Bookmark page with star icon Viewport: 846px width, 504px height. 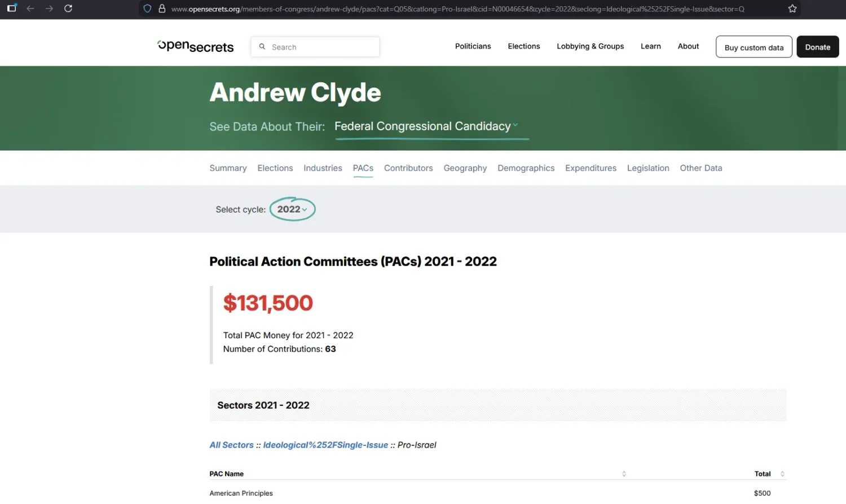[792, 8]
